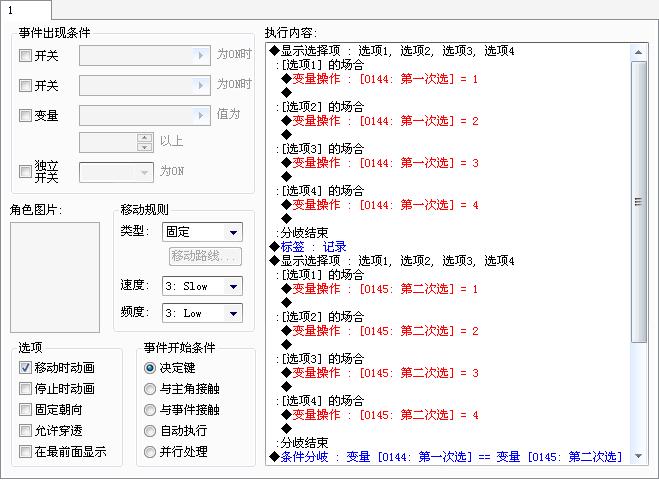The height and width of the screenshot is (480, 659).
Task: Click the command list scrollbar up arrow
Action: [638, 53]
